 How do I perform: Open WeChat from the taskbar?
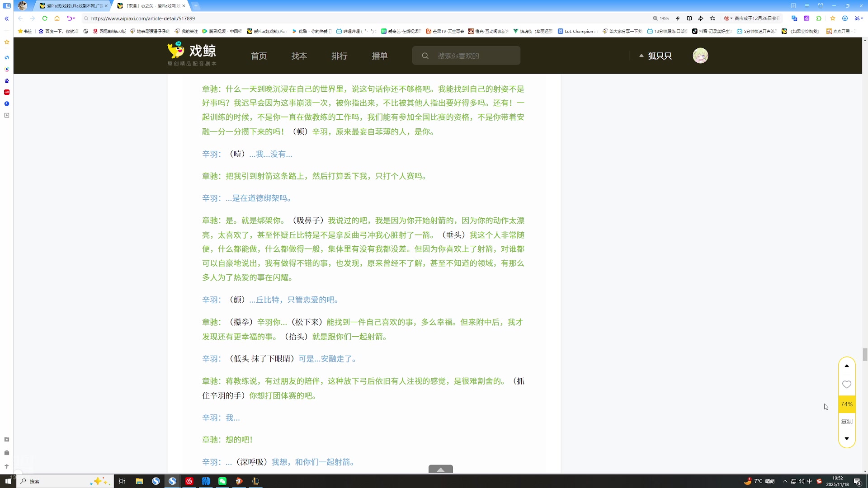pyautogui.click(x=222, y=481)
